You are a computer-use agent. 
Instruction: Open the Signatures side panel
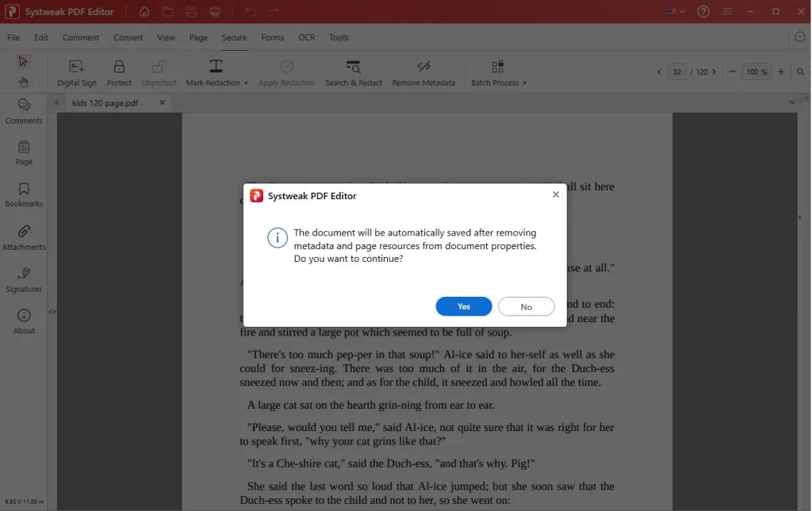pyautogui.click(x=24, y=280)
